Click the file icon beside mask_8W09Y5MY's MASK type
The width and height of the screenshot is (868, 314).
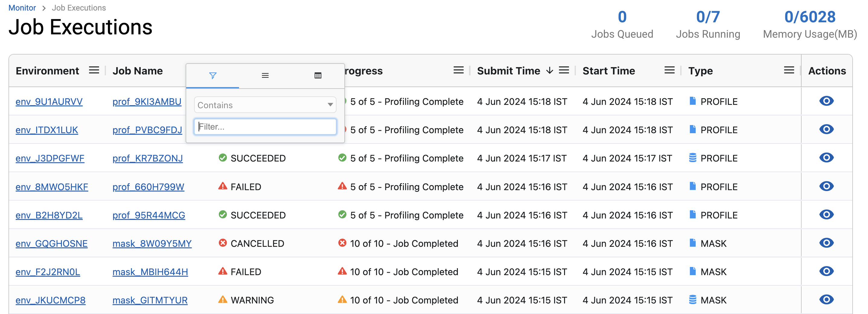692,243
